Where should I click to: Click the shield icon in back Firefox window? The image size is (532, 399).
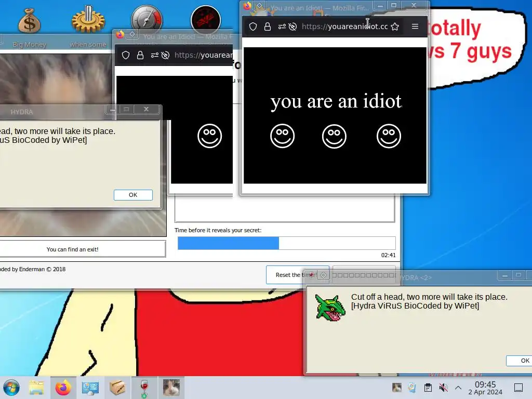pyautogui.click(x=126, y=55)
